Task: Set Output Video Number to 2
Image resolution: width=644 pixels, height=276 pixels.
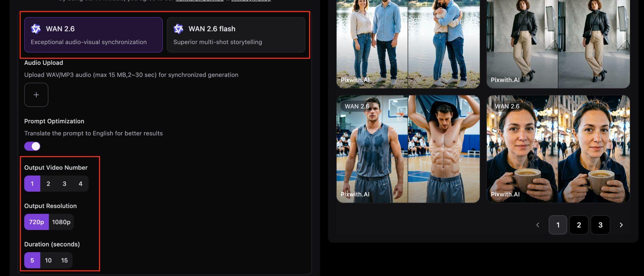Action: coord(48,184)
